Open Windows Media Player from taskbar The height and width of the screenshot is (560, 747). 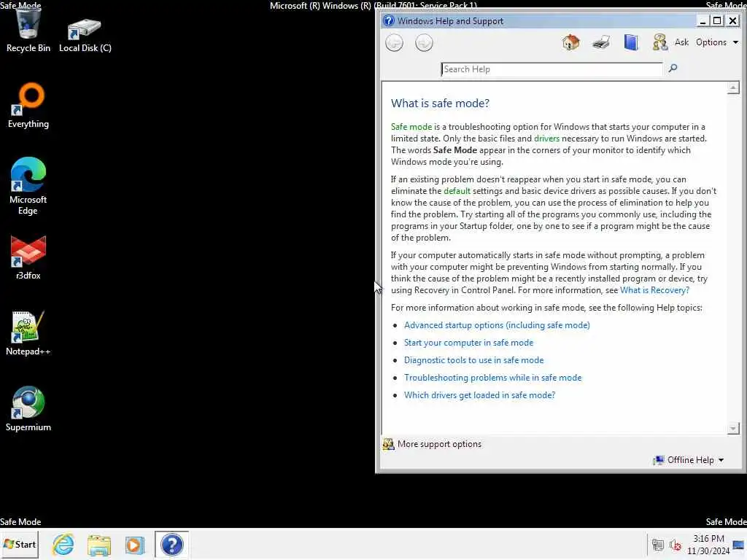pos(134,545)
